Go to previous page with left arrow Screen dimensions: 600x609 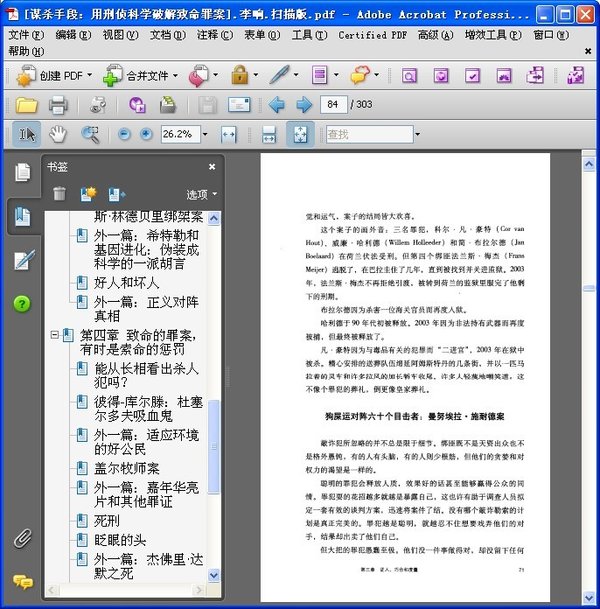pyautogui.click(x=277, y=105)
